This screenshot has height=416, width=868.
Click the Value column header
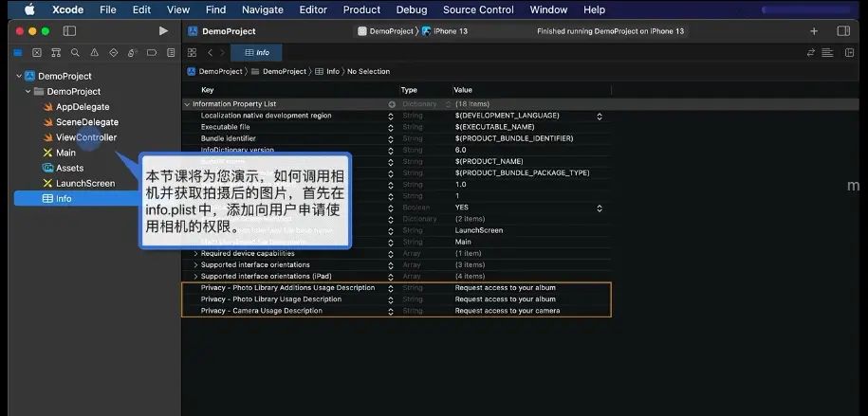463,90
